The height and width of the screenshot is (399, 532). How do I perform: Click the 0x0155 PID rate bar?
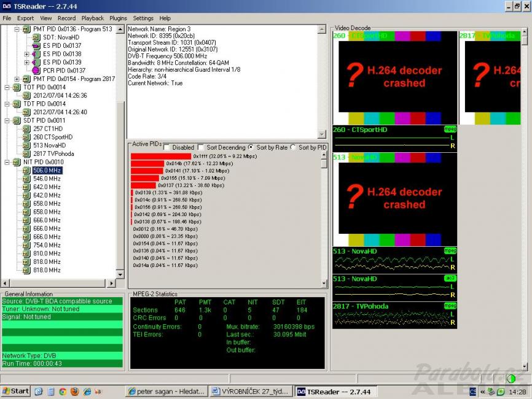145,178
